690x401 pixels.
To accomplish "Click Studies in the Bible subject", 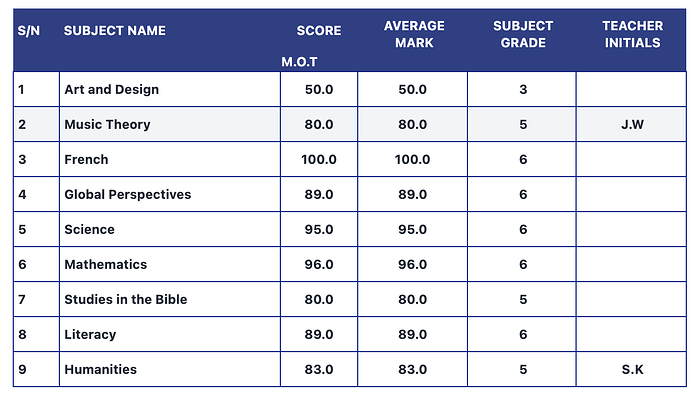I will [x=125, y=300].
